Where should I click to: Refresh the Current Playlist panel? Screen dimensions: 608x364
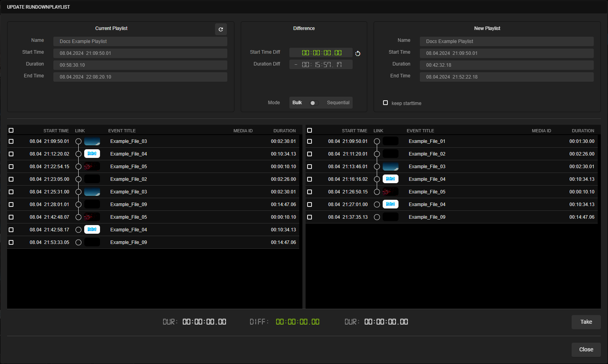(221, 29)
